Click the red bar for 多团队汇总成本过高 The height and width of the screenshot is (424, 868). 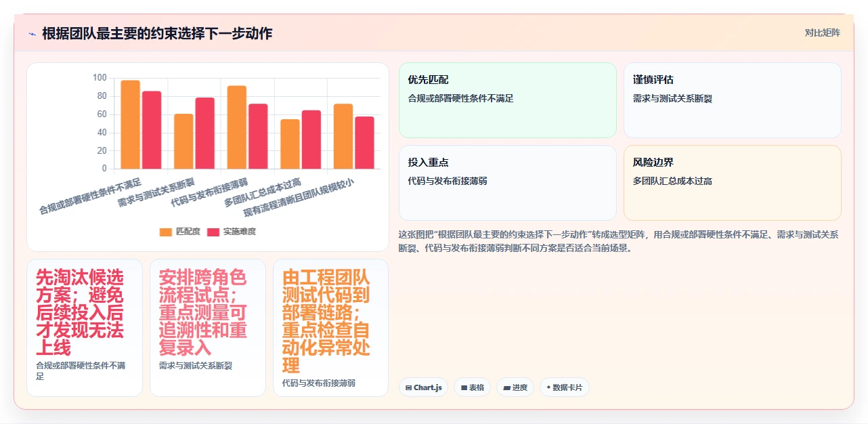click(x=311, y=140)
